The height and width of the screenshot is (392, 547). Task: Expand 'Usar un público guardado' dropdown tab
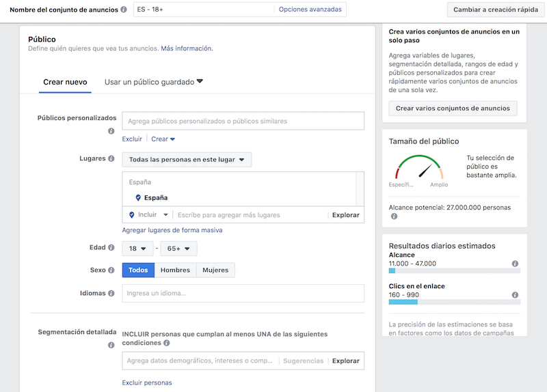[153, 82]
